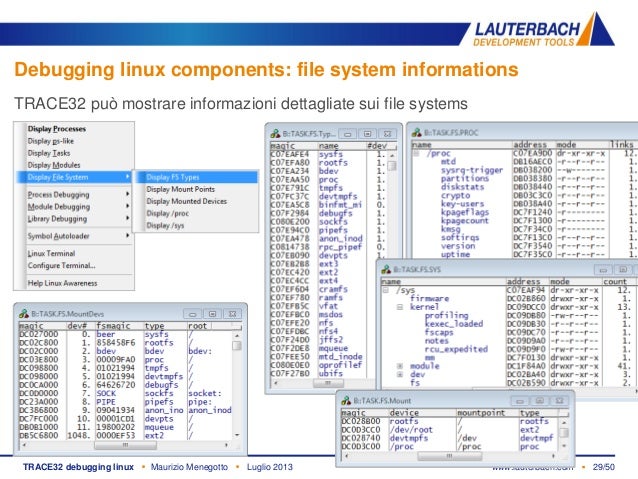Maximize the TASK.FS.Mount window
Screen dimensions: 638x479
pyautogui.click(x=540, y=400)
